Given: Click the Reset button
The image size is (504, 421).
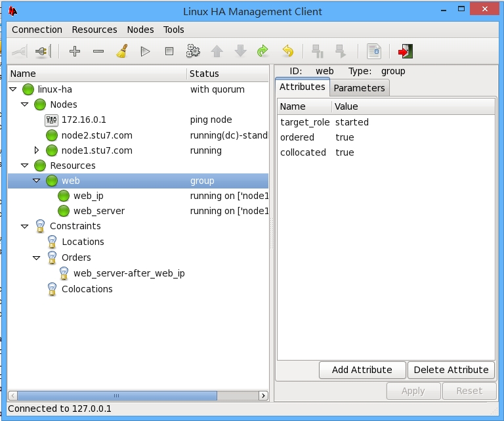Looking at the screenshot, I should (x=469, y=391).
